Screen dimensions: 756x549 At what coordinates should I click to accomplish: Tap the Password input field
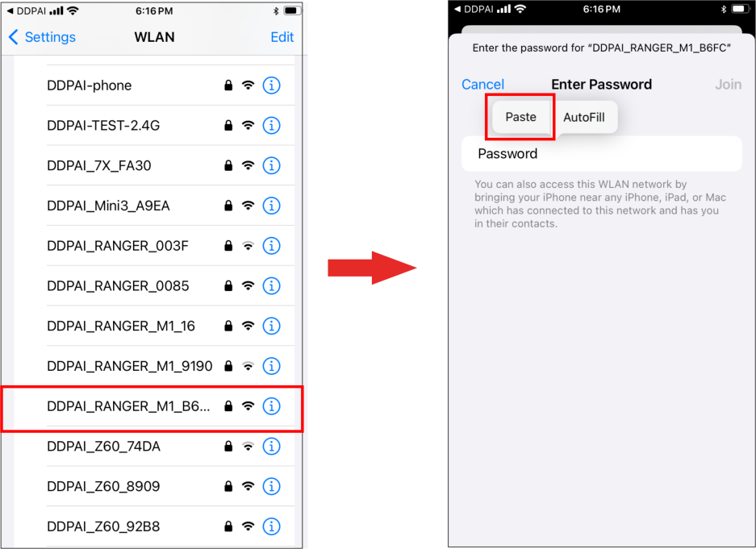point(601,154)
